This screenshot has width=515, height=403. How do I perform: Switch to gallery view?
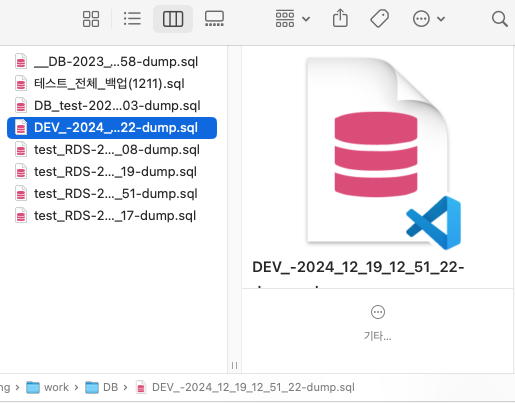click(214, 19)
